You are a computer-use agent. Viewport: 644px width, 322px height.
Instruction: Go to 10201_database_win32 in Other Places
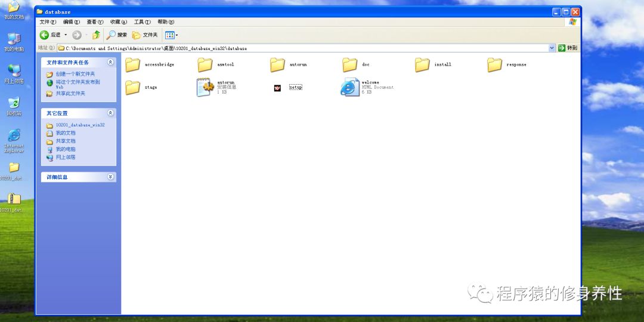tap(80, 125)
